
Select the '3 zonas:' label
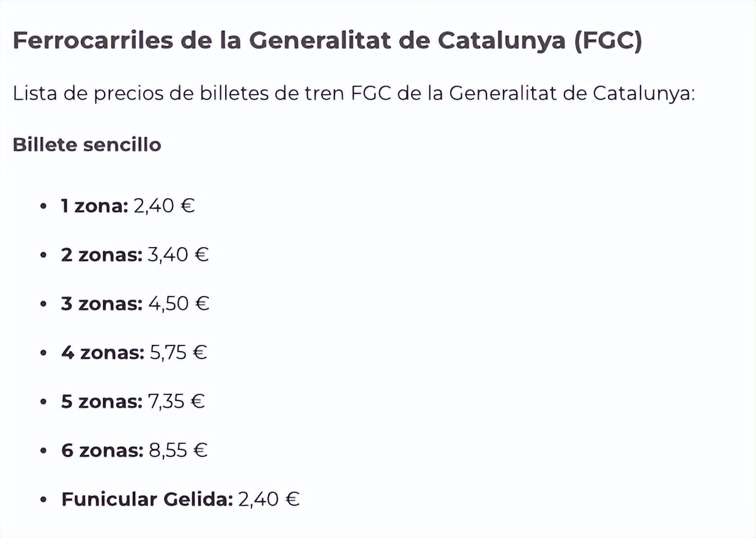pyautogui.click(x=102, y=304)
